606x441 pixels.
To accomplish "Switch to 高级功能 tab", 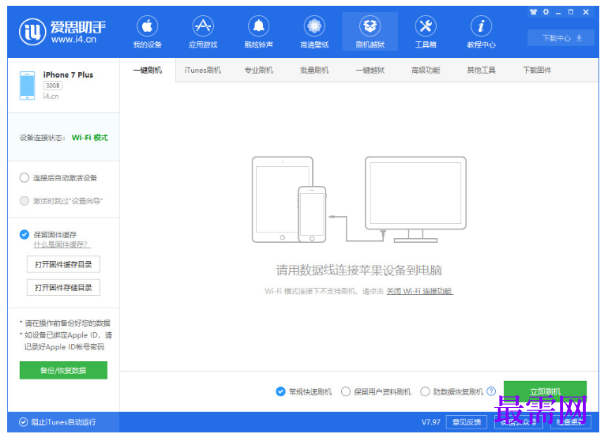I will click(426, 70).
